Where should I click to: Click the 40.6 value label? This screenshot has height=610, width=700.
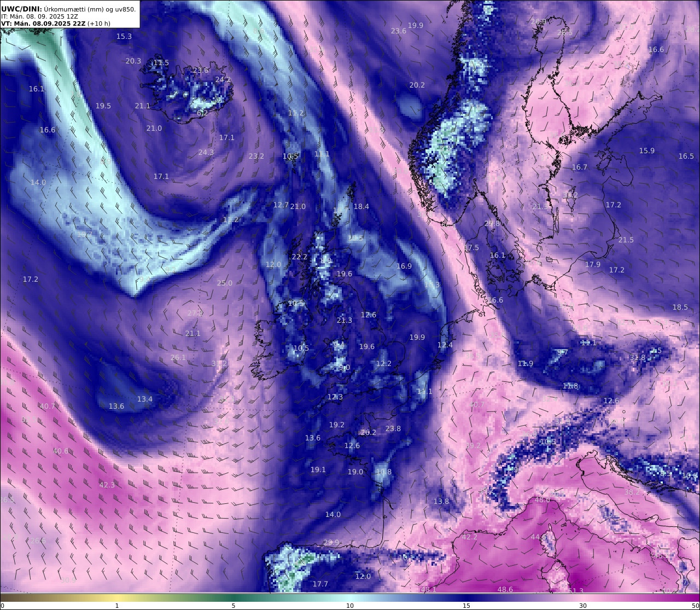[x=61, y=451]
